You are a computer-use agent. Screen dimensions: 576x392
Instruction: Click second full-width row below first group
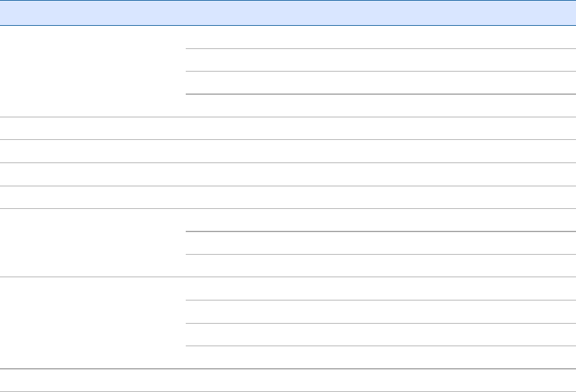coord(288,151)
